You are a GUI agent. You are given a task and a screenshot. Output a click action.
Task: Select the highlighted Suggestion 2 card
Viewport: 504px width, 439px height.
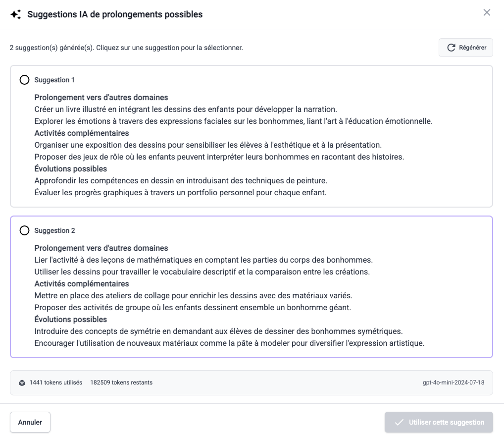[251, 286]
